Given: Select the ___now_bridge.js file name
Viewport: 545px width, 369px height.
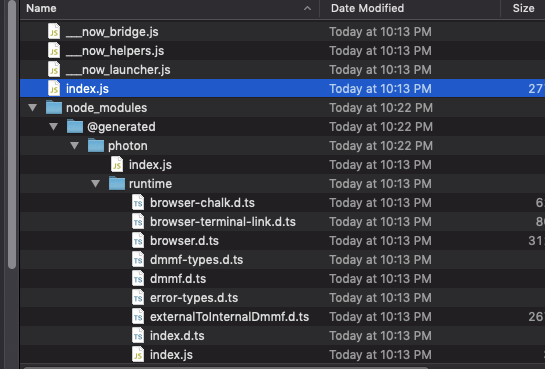Looking at the screenshot, I should [112, 32].
